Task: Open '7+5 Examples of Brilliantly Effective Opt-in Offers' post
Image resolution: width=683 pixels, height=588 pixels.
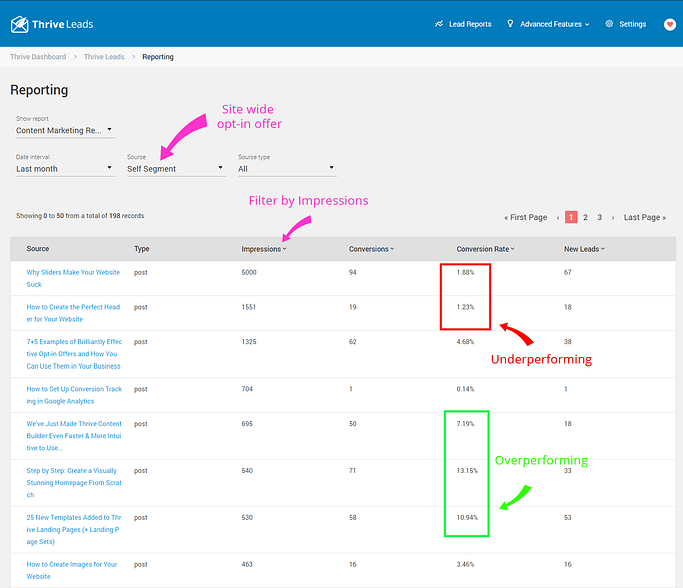Action: [x=74, y=354]
